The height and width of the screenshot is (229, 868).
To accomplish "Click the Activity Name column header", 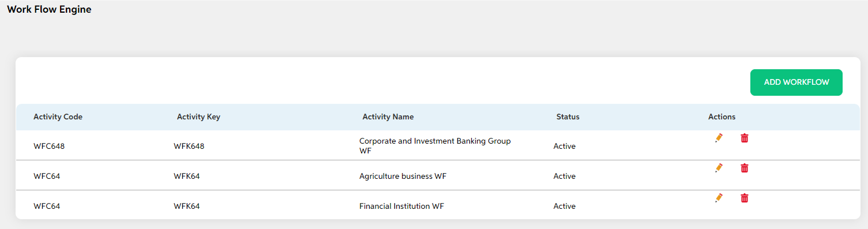I will pos(388,117).
